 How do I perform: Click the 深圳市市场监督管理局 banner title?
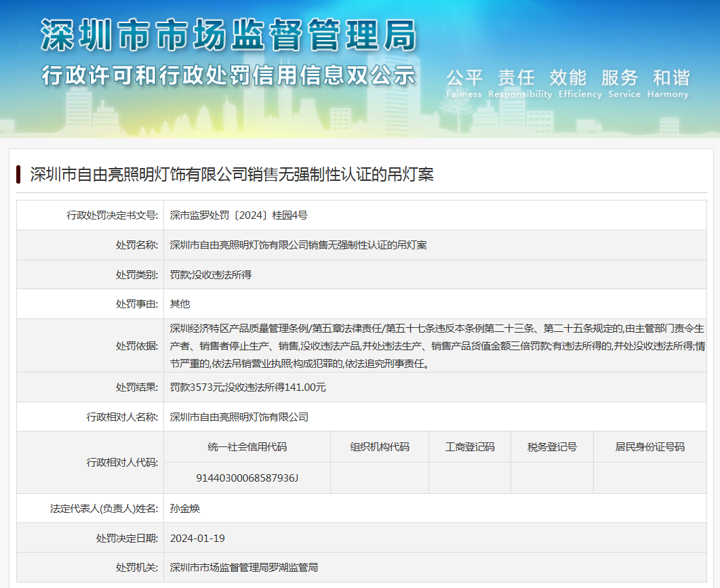pos(228,35)
